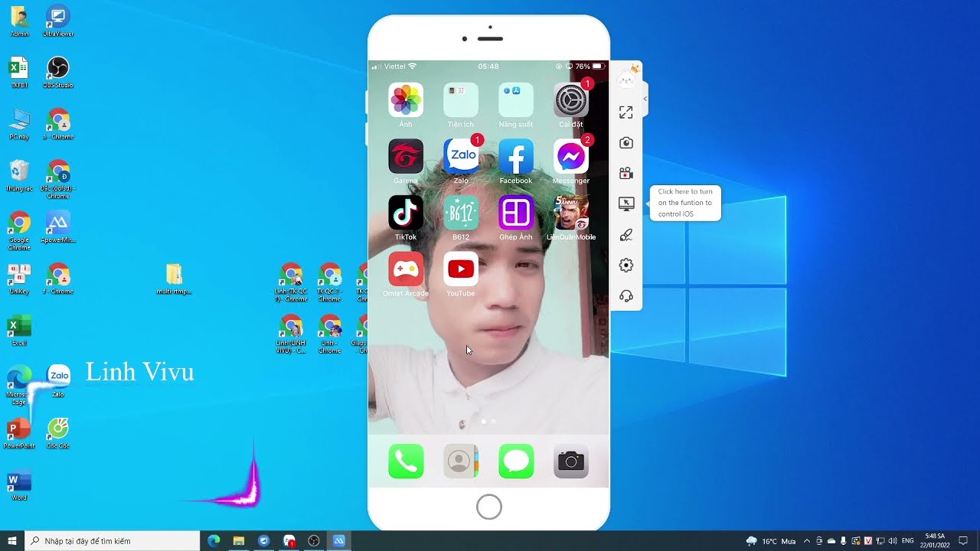Open the Admin folder on the desktop
Screen dimensions: 980x551
click(19, 22)
